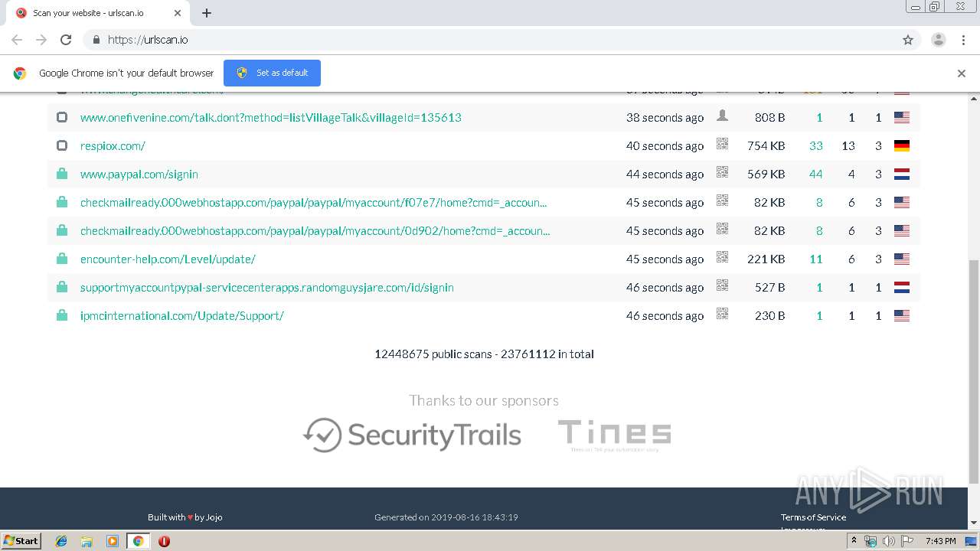Click the QR icon in the encounter-help.com row

pyautogui.click(x=722, y=257)
